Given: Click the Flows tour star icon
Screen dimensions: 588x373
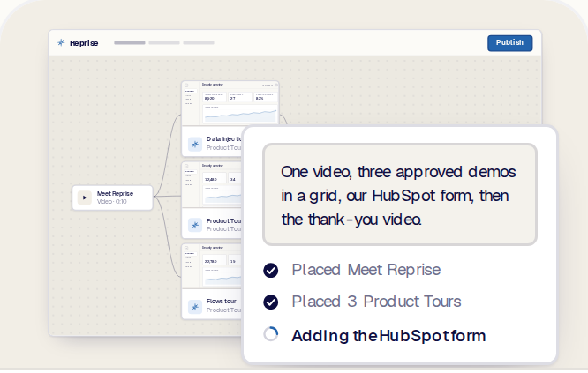Looking at the screenshot, I should click(x=195, y=307).
